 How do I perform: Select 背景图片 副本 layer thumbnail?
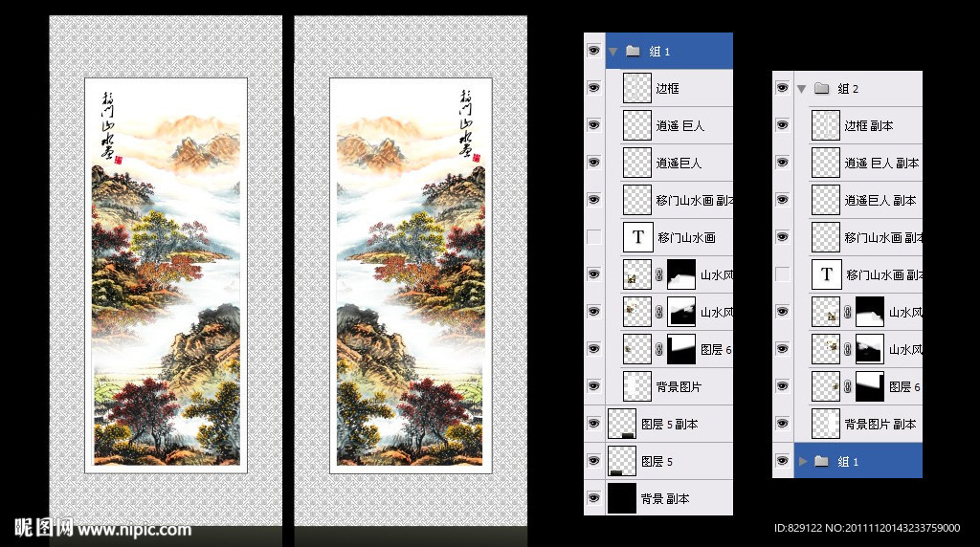[x=826, y=424]
